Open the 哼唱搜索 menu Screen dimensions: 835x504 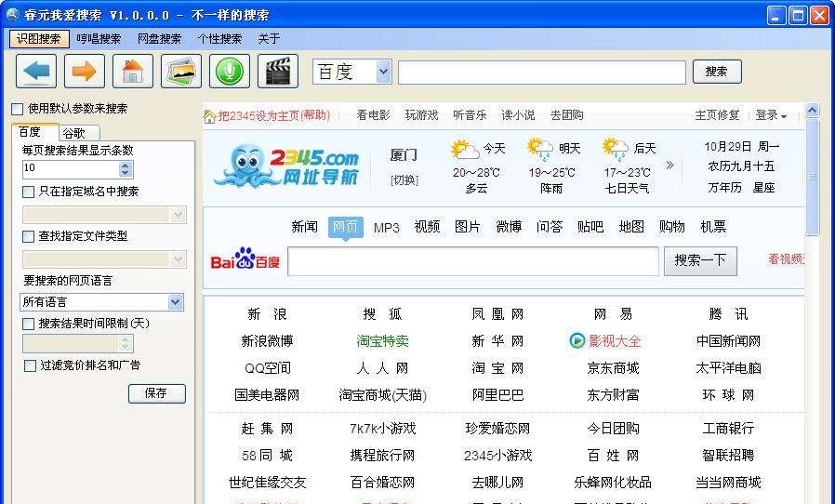click(99, 38)
